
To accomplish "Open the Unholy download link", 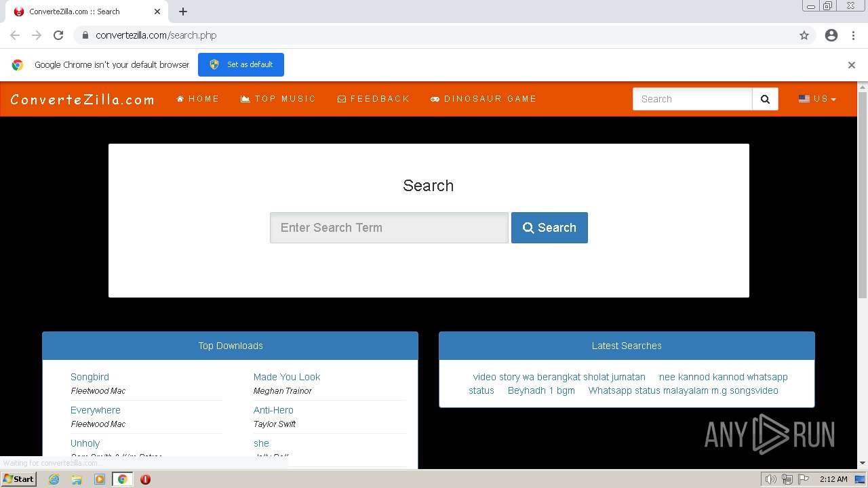I will pos(85,443).
